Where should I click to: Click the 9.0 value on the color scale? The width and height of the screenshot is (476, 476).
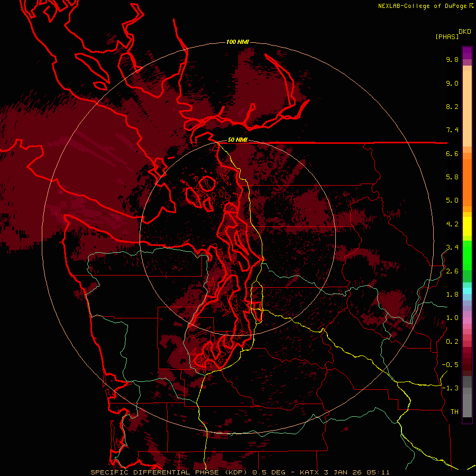point(452,83)
